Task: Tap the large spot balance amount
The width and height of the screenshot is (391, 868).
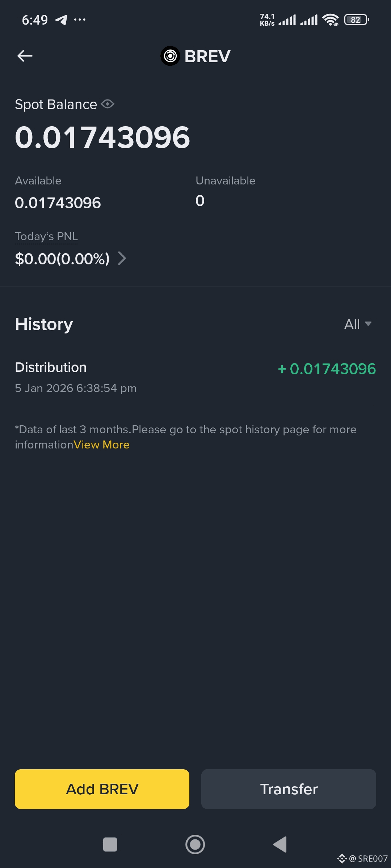Action: coord(102,137)
